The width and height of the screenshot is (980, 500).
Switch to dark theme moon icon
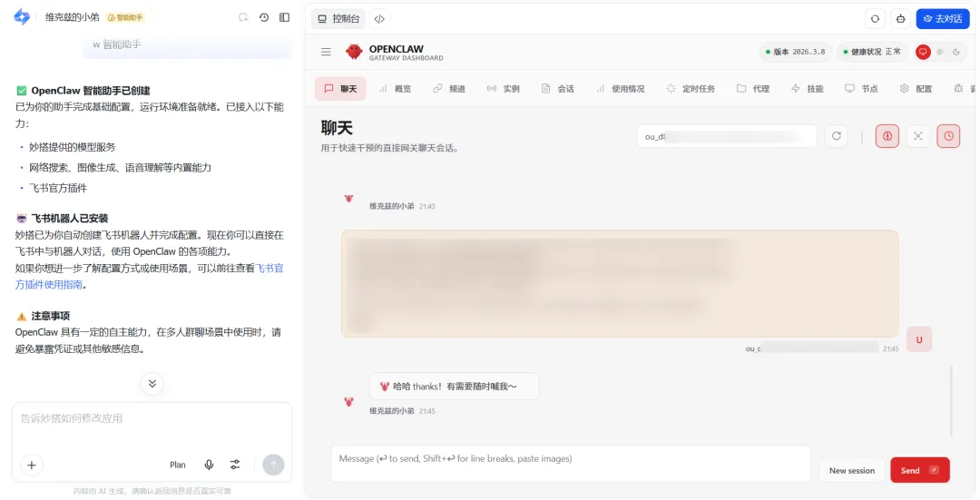(956, 52)
